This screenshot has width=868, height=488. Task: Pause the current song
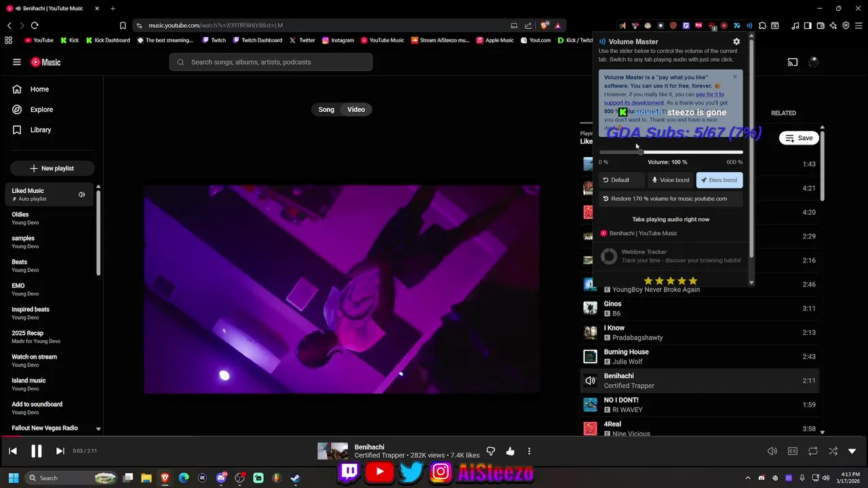click(37, 451)
